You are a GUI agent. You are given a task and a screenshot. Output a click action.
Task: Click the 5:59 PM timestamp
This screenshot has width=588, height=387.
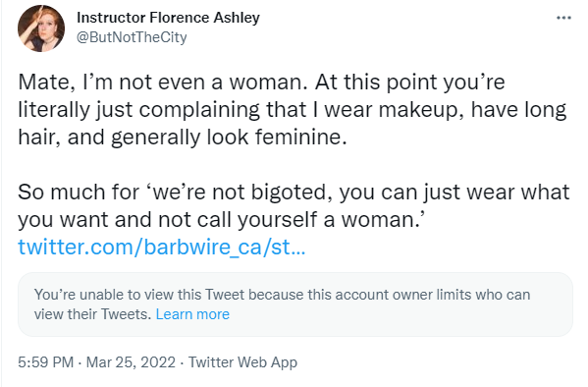(46, 362)
